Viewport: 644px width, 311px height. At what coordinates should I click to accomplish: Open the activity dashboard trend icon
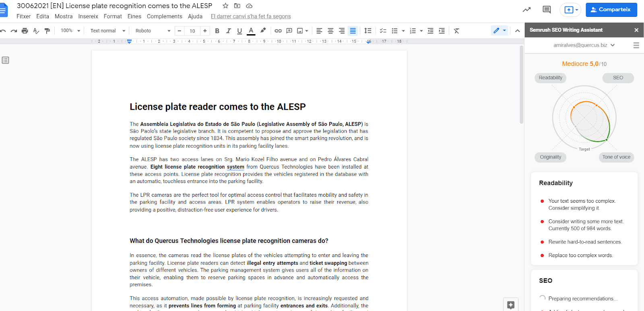coord(526,10)
